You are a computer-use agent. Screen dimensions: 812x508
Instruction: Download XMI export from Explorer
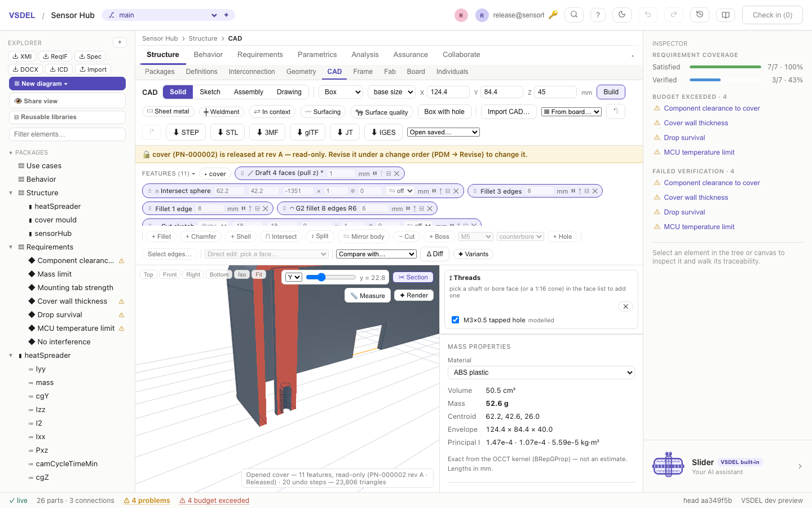tap(23, 56)
